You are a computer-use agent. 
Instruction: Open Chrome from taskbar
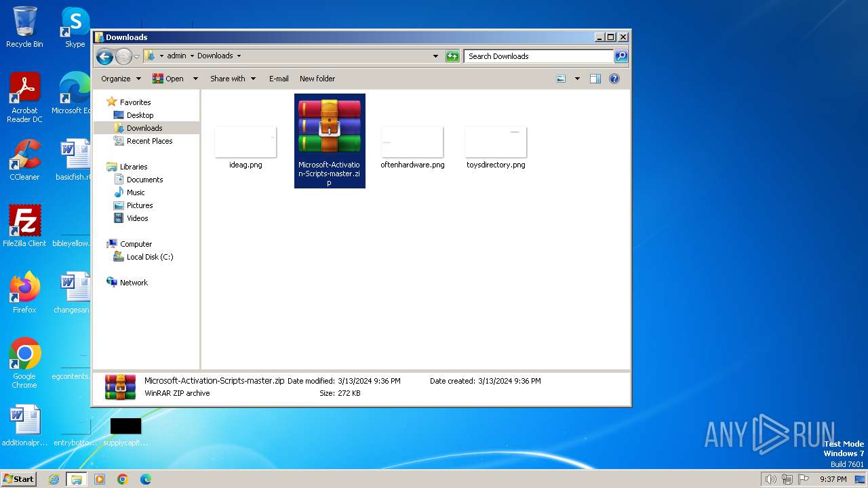122,479
